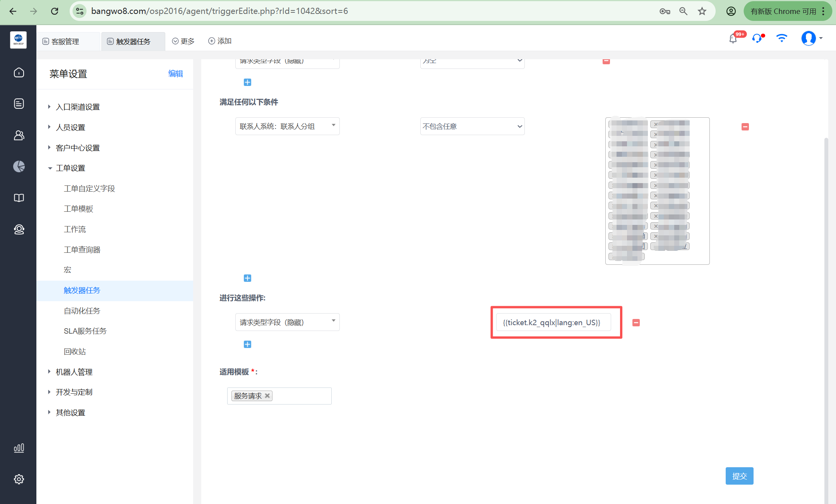Remove 服务请求 template tag
The height and width of the screenshot is (504, 836).
click(x=267, y=396)
